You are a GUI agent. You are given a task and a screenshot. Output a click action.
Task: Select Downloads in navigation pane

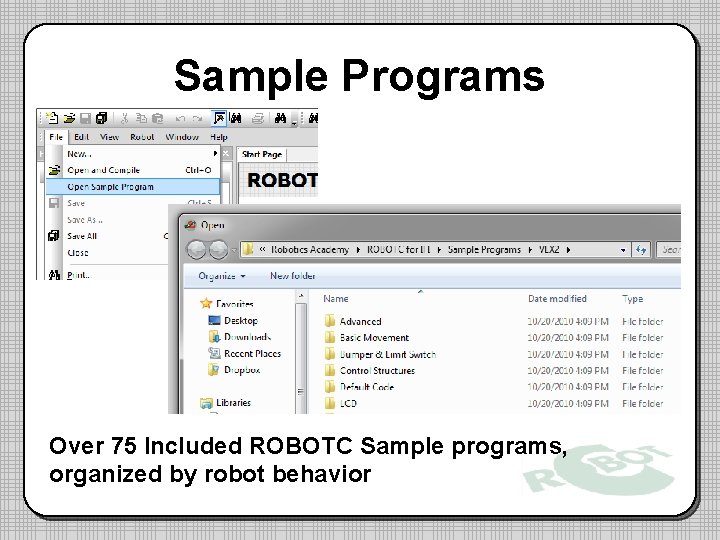(x=248, y=337)
